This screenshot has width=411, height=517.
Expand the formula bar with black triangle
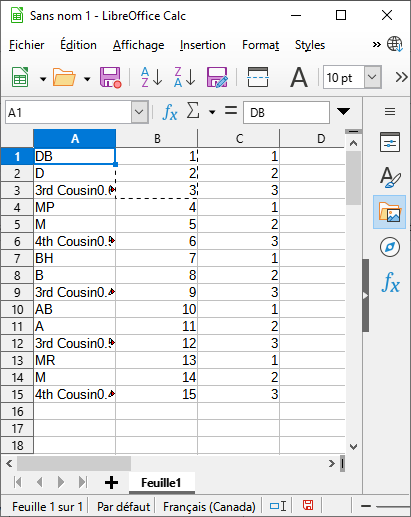click(343, 111)
